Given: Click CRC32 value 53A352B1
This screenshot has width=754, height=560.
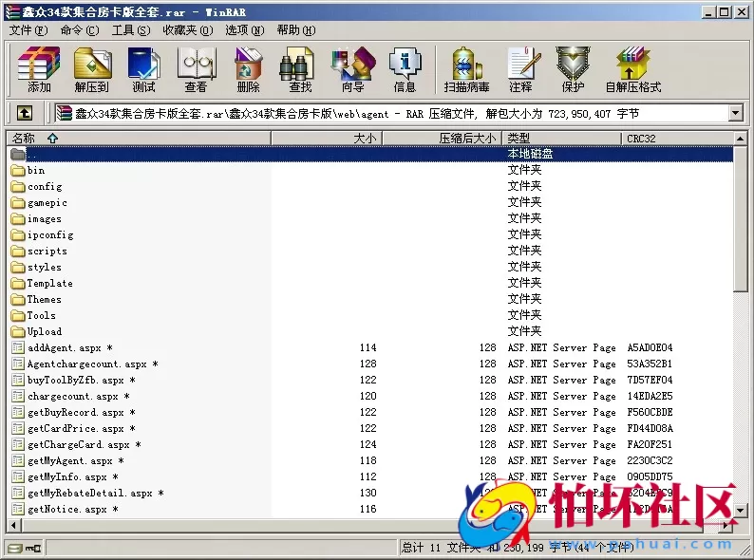Looking at the screenshot, I should (x=650, y=364).
